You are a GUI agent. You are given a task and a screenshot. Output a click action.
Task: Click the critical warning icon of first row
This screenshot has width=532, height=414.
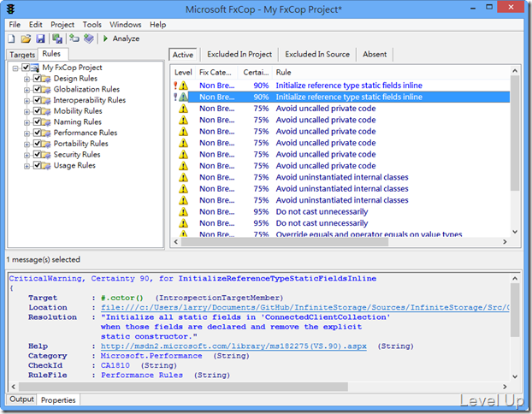180,86
